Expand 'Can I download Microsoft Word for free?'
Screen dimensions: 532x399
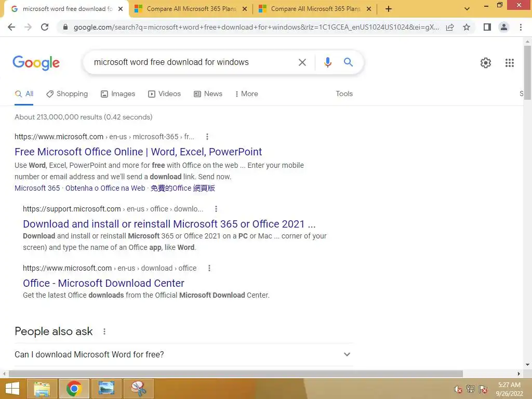pyautogui.click(x=183, y=354)
